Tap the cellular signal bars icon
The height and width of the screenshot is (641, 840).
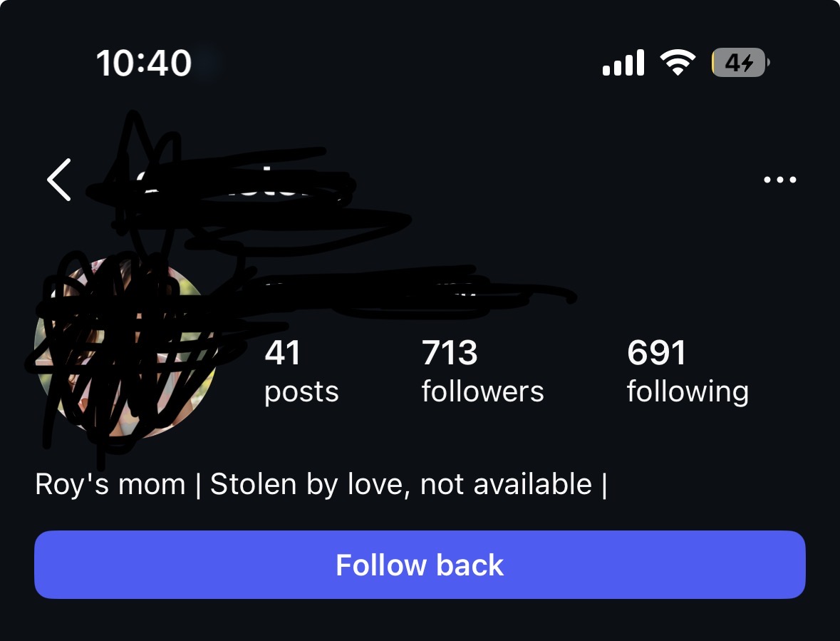[623, 63]
